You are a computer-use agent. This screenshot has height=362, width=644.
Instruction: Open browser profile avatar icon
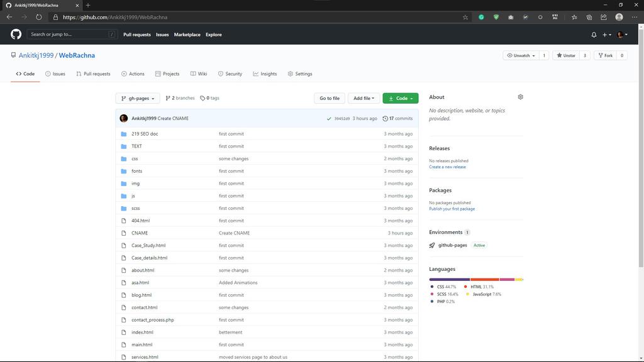619,17
